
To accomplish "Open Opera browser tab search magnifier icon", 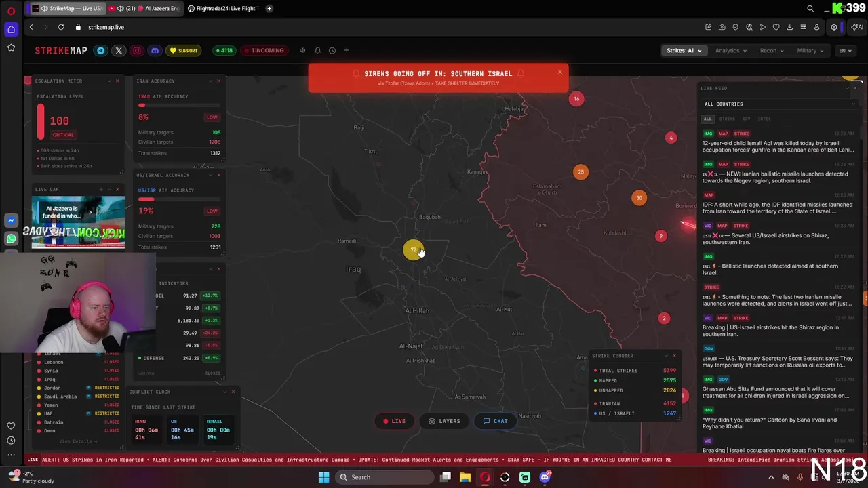I will point(810,8).
